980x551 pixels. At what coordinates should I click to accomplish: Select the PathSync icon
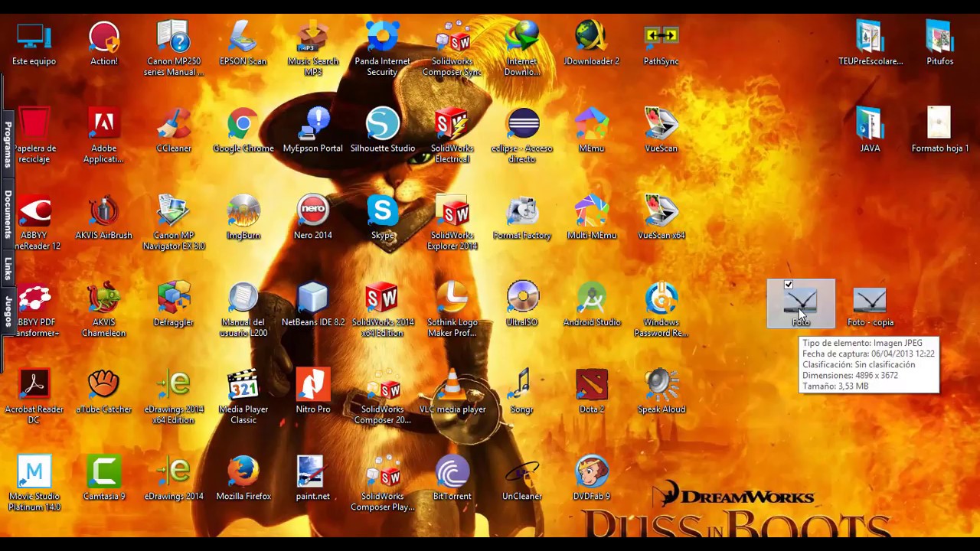[x=661, y=37]
